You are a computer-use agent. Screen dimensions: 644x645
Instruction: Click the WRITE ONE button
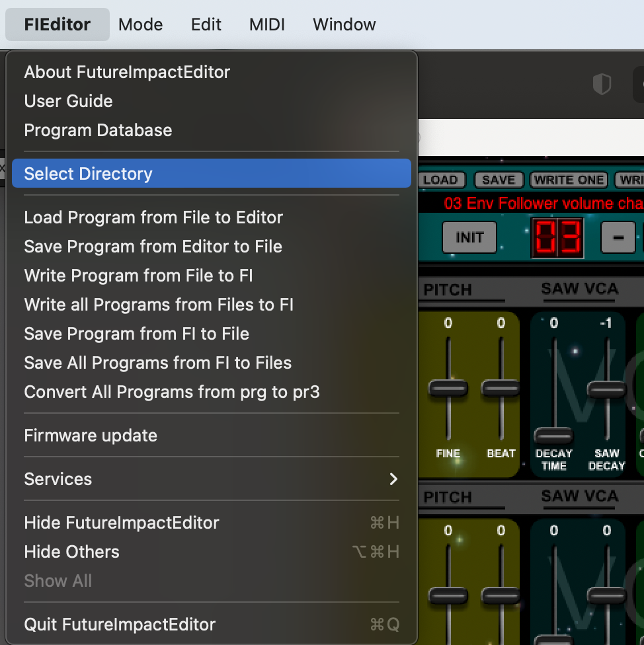[x=569, y=180]
